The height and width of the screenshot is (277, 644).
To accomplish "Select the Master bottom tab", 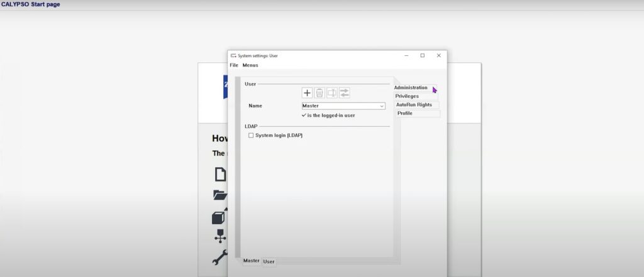I will 252,261.
